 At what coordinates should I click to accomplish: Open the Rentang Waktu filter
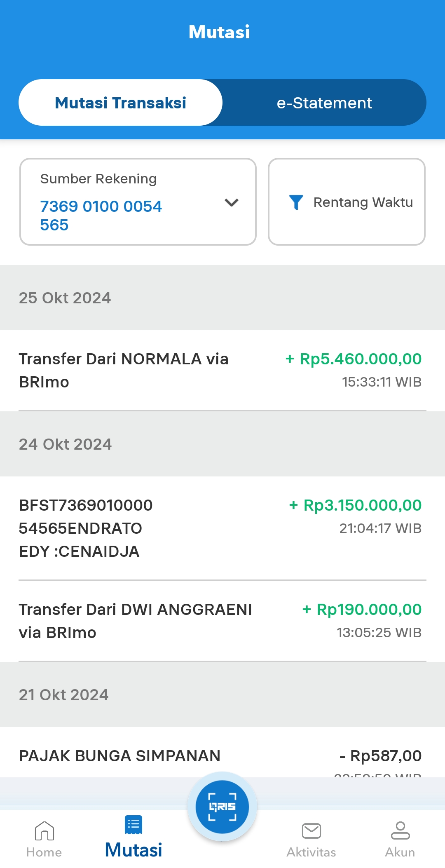tap(363, 202)
